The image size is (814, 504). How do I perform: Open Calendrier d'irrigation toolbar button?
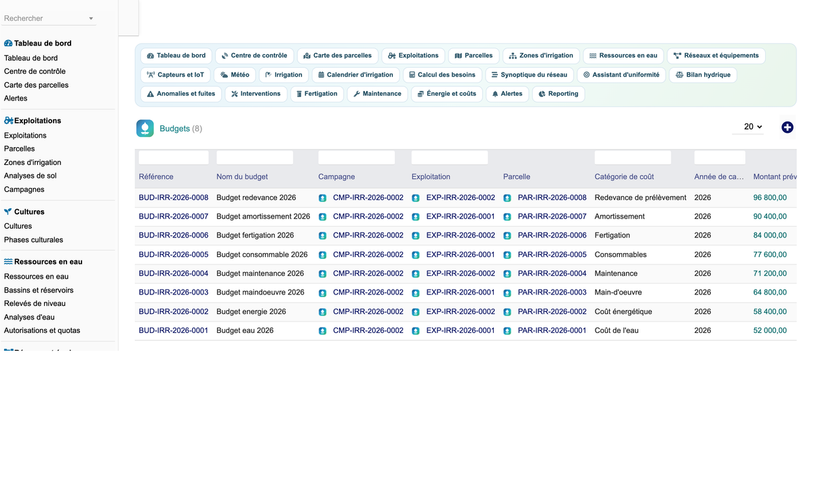(355, 75)
